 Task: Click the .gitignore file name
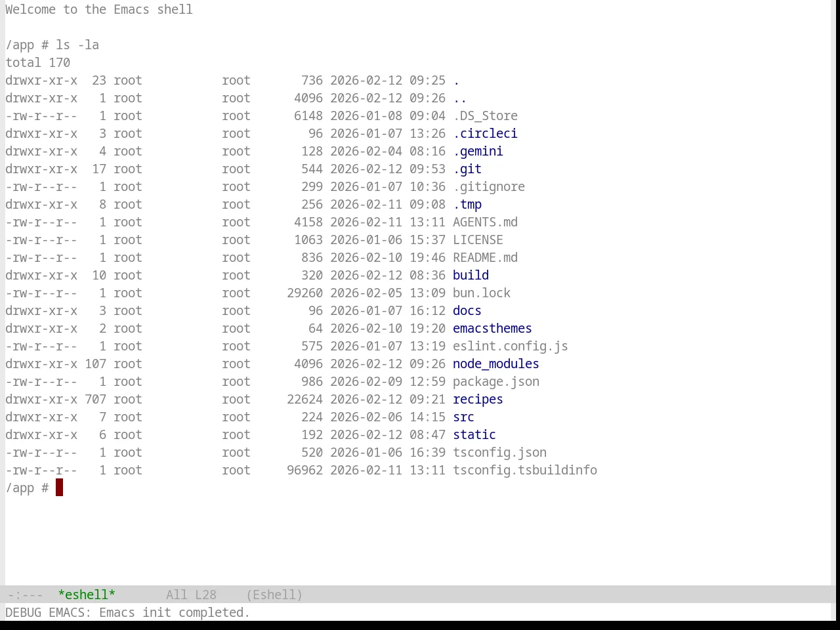[489, 186]
